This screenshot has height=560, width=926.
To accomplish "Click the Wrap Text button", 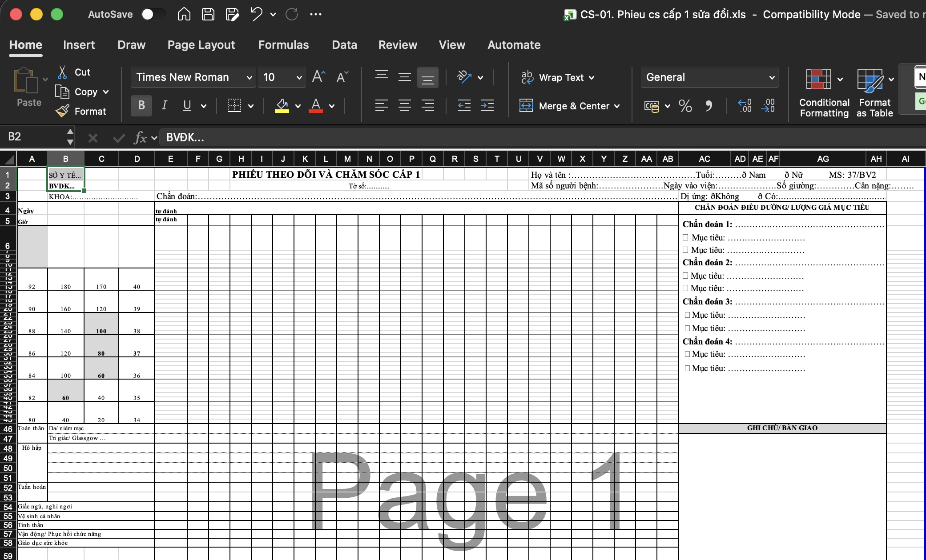I will [558, 77].
